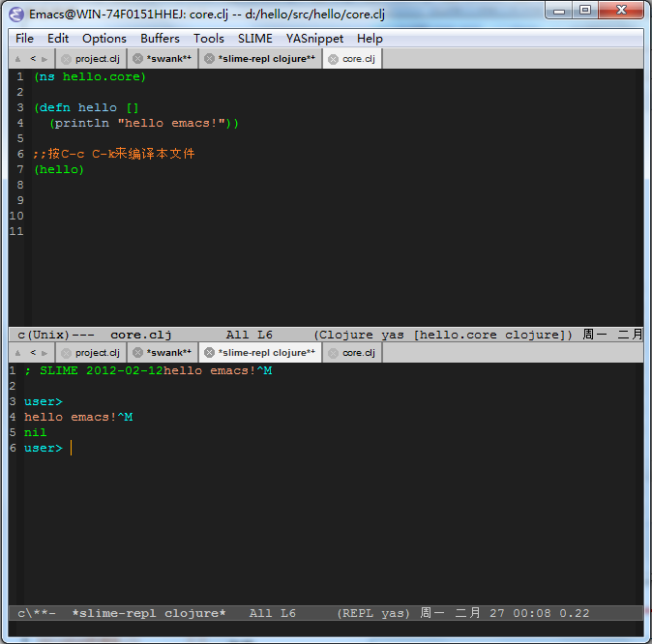Close the *swank* tab in lower tab bar
Viewport: 652px width, 644px height.
tap(137, 353)
